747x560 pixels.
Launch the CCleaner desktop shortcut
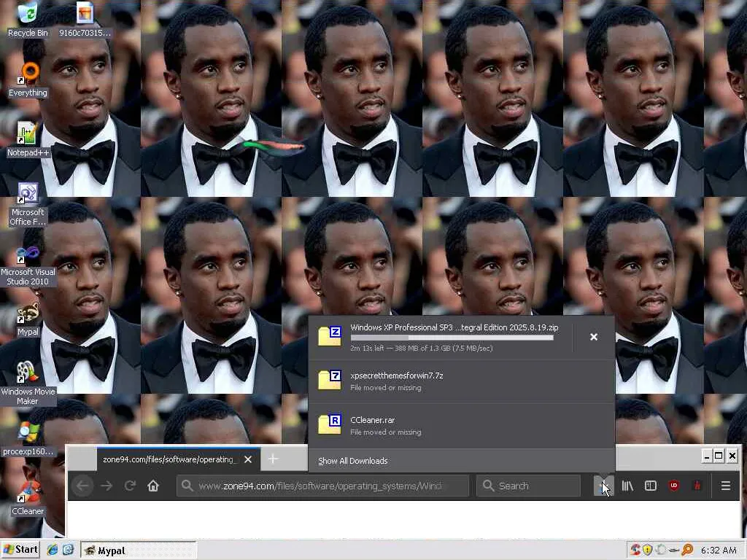pos(28,499)
